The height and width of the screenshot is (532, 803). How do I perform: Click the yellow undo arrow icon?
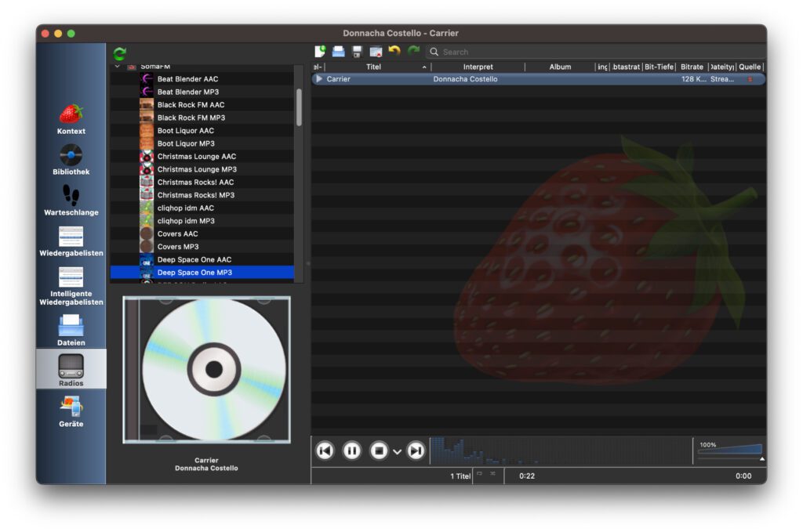394,51
